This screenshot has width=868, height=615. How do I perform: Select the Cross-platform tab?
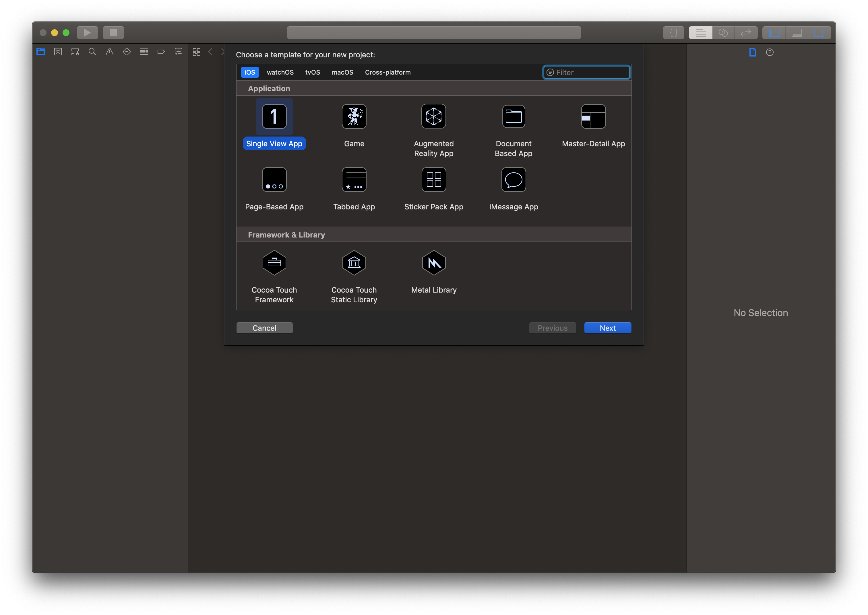[x=387, y=72]
